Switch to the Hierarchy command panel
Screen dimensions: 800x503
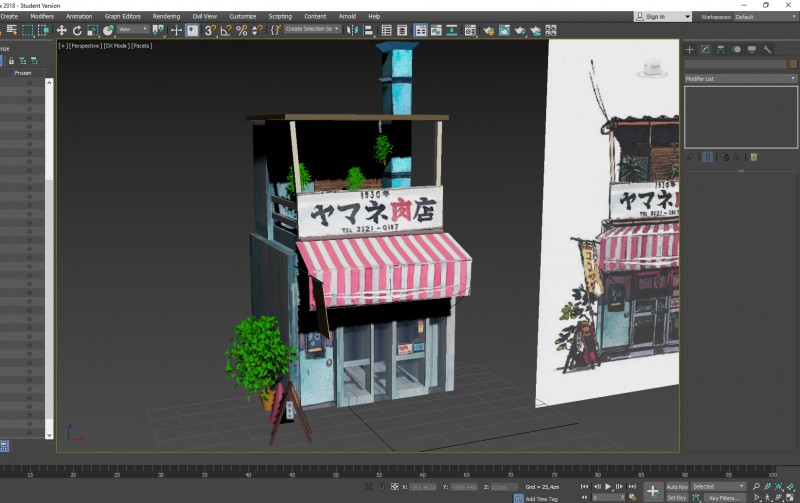point(720,49)
